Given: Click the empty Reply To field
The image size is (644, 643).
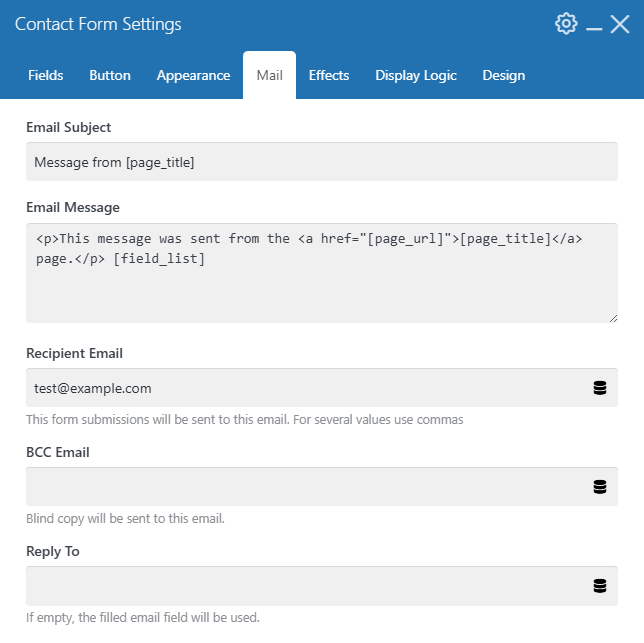Looking at the screenshot, I should tap(322, 586).
